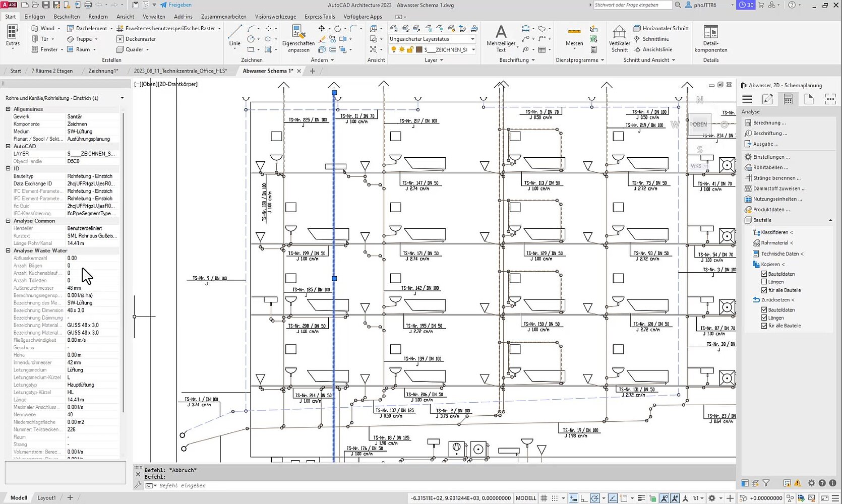Viewport: 842px width, 504px height.
Task: Toggle 'für alle Bauteile' under Kopieren
Action: tap(764, 290)
